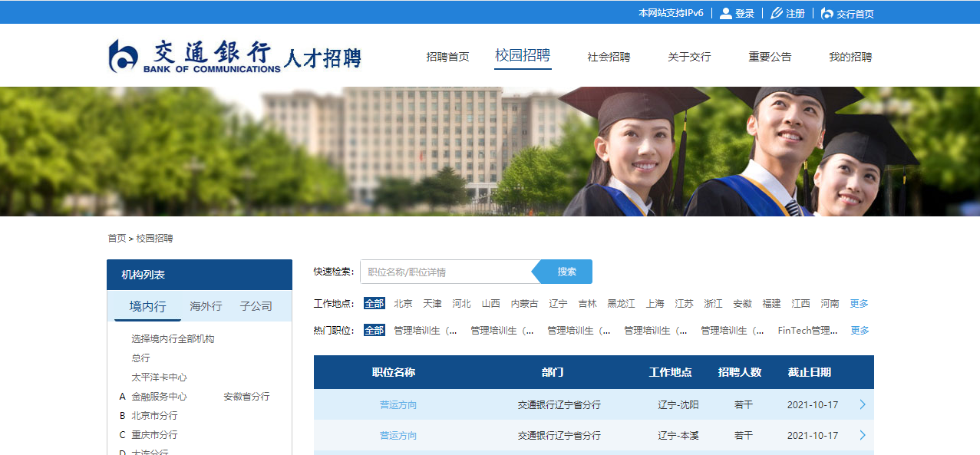Filter work location by 上海
The height and width of the screenshot is (455, 980).
point(655,304)
